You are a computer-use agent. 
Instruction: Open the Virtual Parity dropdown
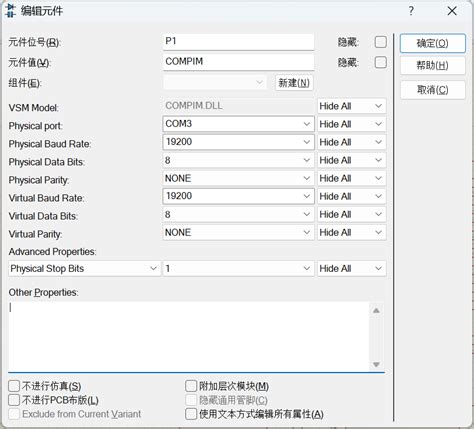click(x=238, y=232)
